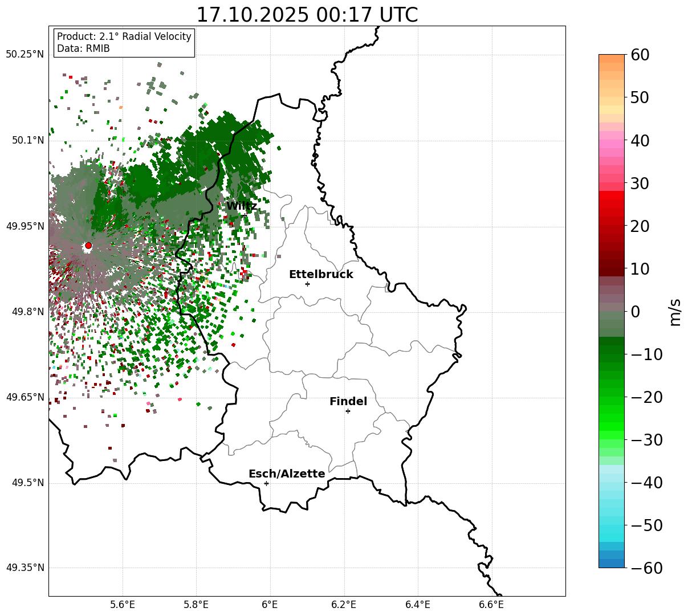Click the title 17.10.2025 00:17 UTC
Screen dimensions: 688x616
point(307,15)
